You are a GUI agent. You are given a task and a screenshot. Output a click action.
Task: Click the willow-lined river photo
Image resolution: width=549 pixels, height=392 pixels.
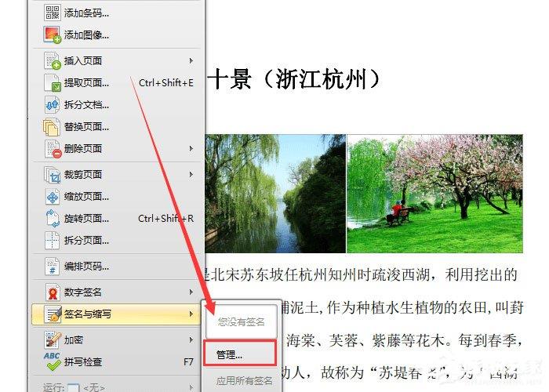(x=275, y=194)
